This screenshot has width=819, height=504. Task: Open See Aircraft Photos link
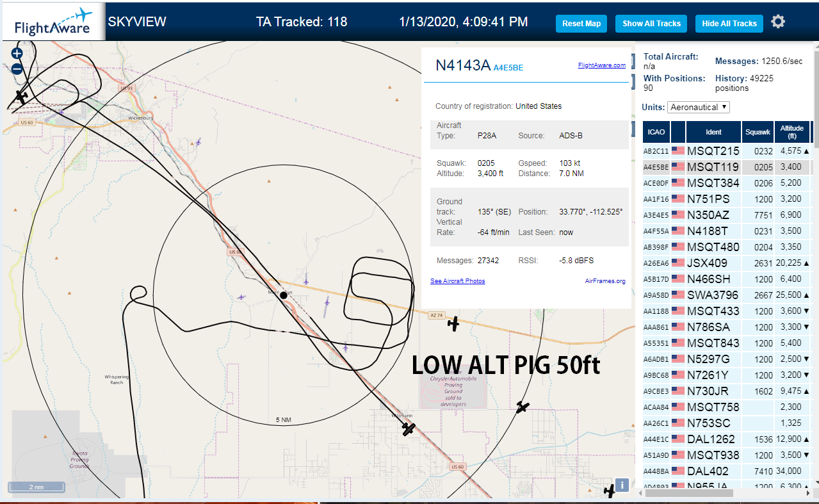tap(457, 281)
